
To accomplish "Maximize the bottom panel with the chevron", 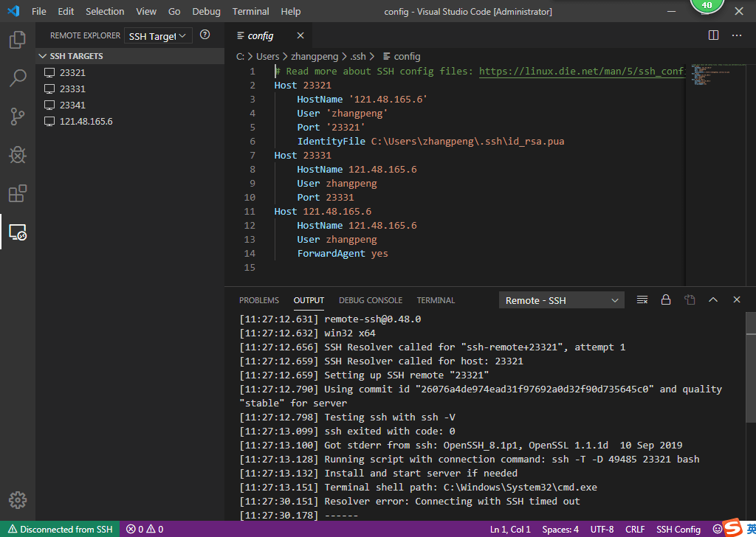I will point(713,299).
